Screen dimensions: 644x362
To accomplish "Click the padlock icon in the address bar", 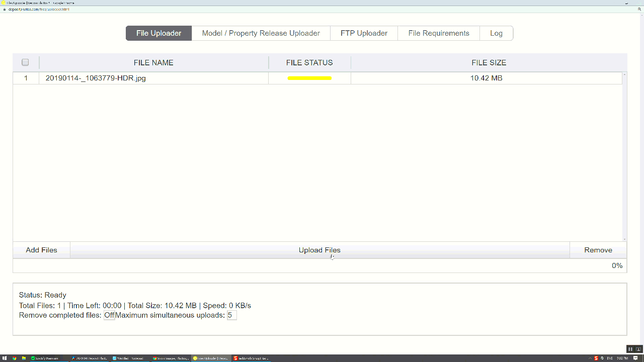I will (x=5, y=9).
